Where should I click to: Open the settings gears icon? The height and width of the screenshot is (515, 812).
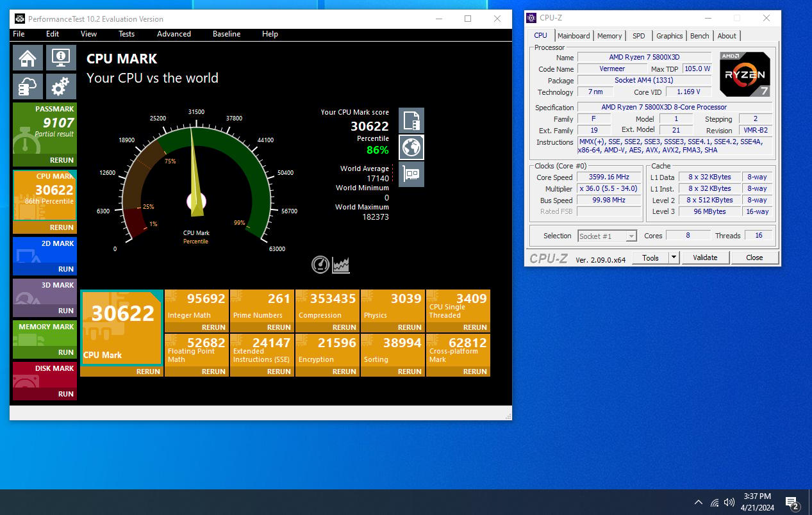pyautogui.click(x=61, y=86)
